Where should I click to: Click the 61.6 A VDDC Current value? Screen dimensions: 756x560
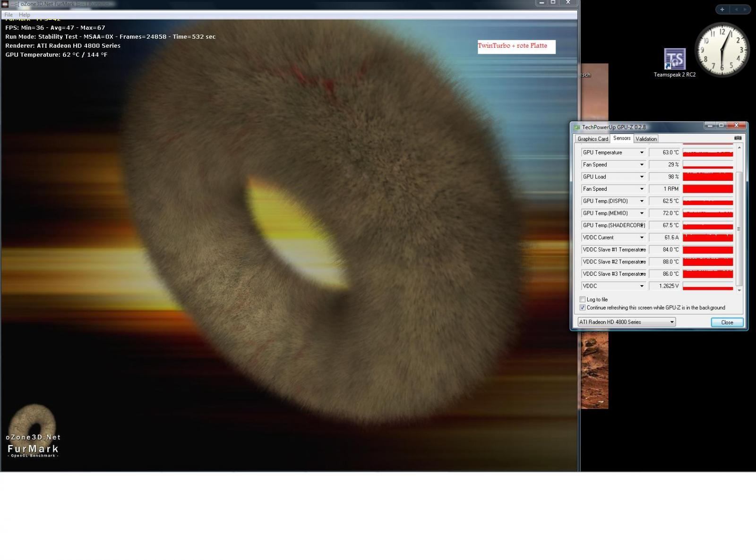click(664, 238)
